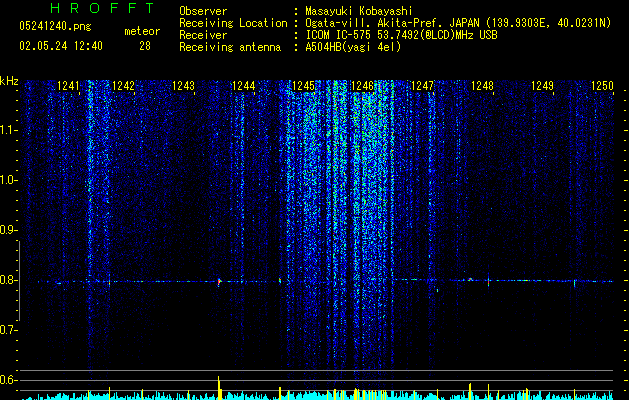The height and width of the screenshot is (400, 629).
Task: Click the meteor label
Action: [x=142, y=31]
